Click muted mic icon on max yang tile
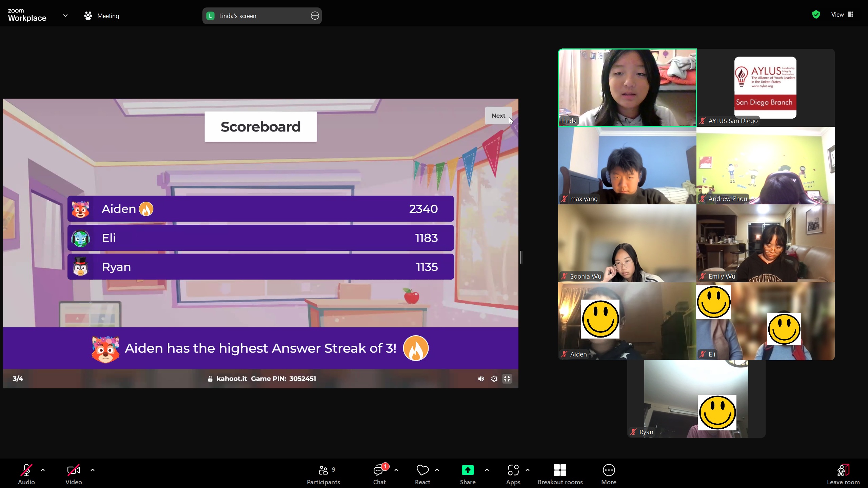Viewport: 868px width, 488px height. tap(564, 199)
